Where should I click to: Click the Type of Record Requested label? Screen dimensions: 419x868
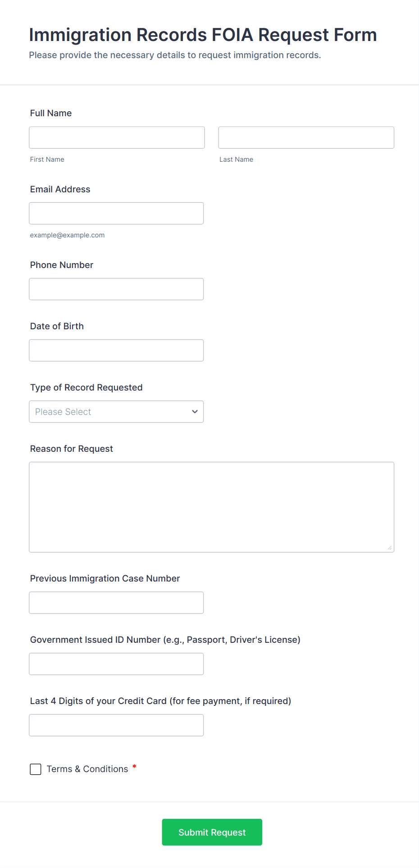coord(87,387)
